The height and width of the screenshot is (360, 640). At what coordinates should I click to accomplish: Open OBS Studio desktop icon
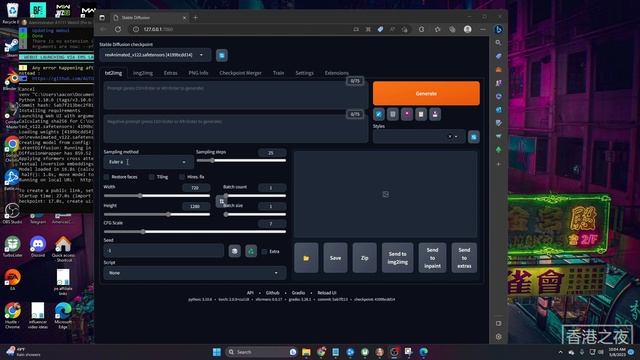[12, 213]
